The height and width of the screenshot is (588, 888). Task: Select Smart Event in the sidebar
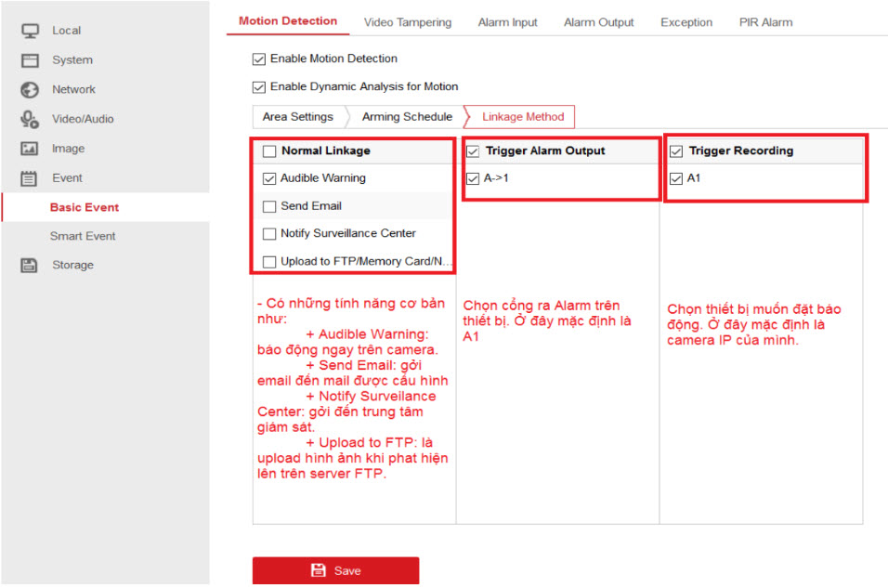83,237
